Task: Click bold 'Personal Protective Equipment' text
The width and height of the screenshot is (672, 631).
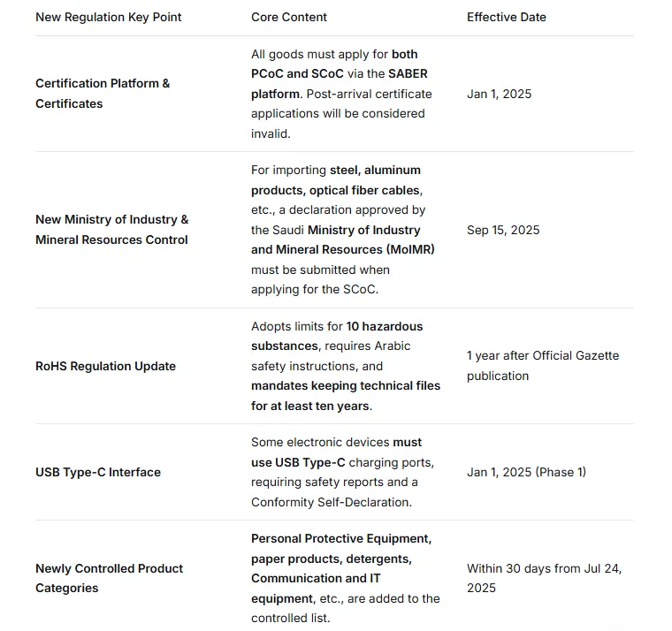Action: tap(341, 538)
